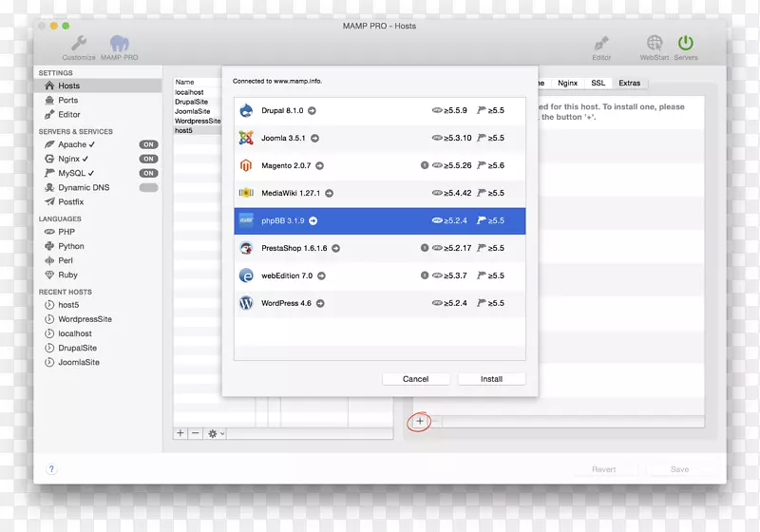Open webEdition arrow link
This screenshot has height=532, width=760.
pyautogui.click(x=321, y=276)
